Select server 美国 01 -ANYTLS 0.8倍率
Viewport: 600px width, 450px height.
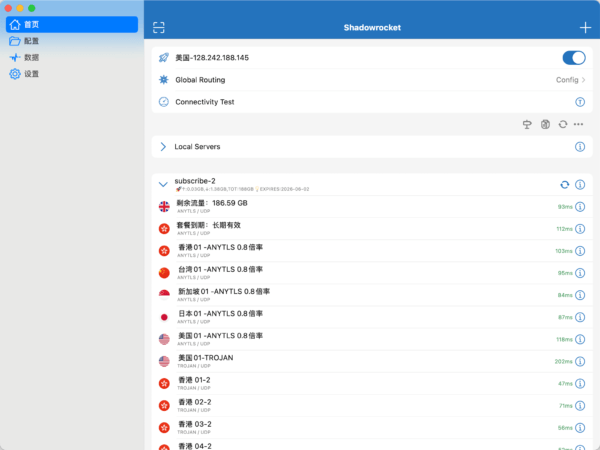coord(372,339)
